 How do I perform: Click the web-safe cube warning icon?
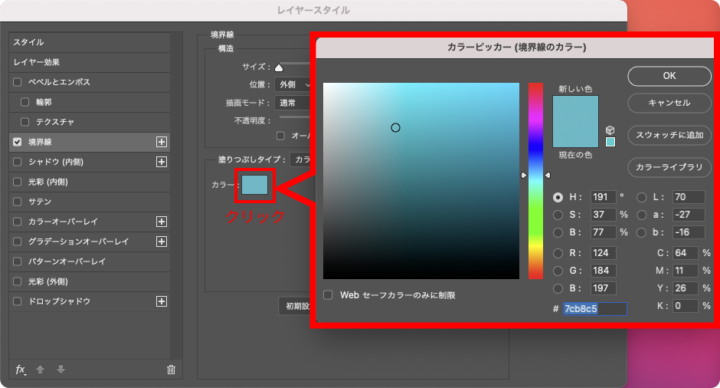pos(610,130)
